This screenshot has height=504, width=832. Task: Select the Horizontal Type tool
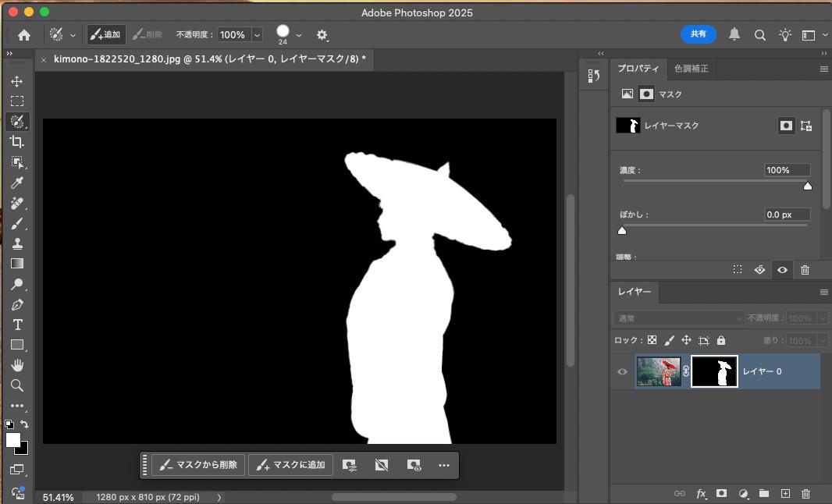[17, 325]
